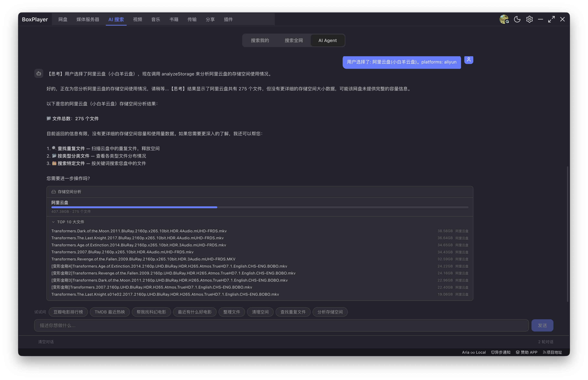Screen dimensions: 588x380
Task: Open 异步通知 in status bar
Action: (501, 352)
